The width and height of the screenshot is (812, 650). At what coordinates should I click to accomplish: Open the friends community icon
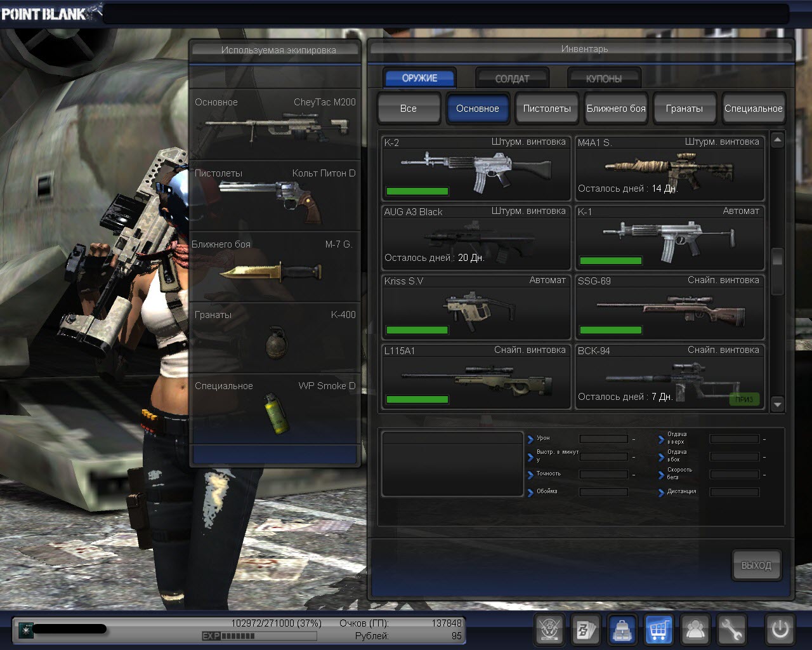pyautogui.click(x=696, y=630)
